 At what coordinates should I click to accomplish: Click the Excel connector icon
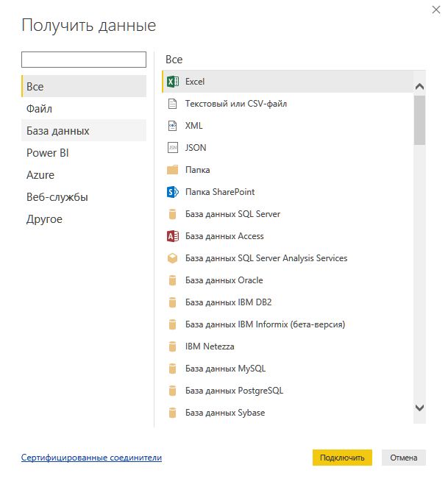click(172, 82)
